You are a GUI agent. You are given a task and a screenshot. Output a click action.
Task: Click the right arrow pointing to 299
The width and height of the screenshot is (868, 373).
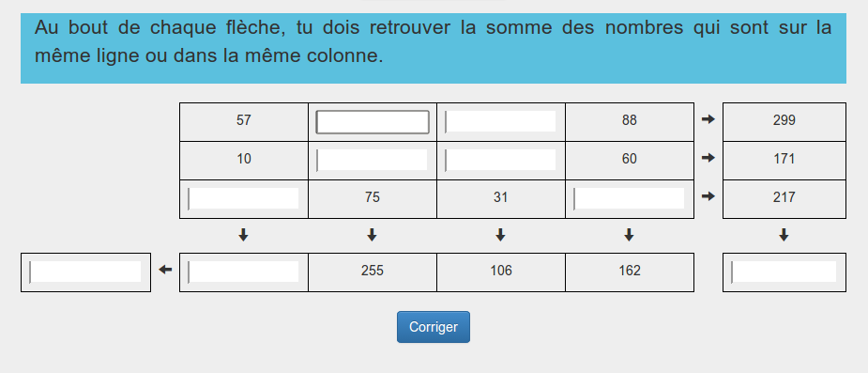point(708,119)
